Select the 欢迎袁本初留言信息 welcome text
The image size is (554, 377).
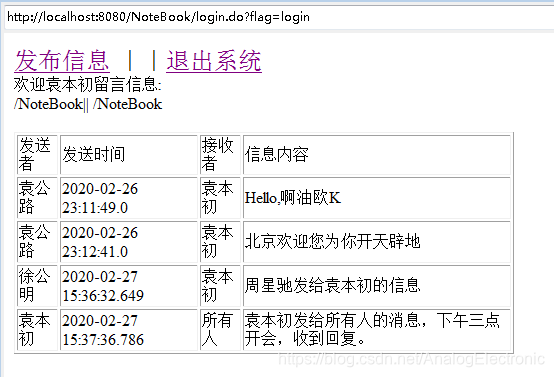[87, 85]
